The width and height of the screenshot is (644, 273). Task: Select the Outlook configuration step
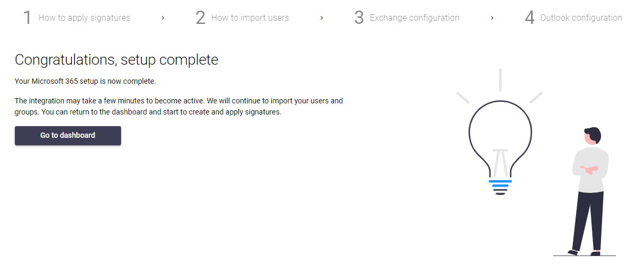(x=581, y=17)
